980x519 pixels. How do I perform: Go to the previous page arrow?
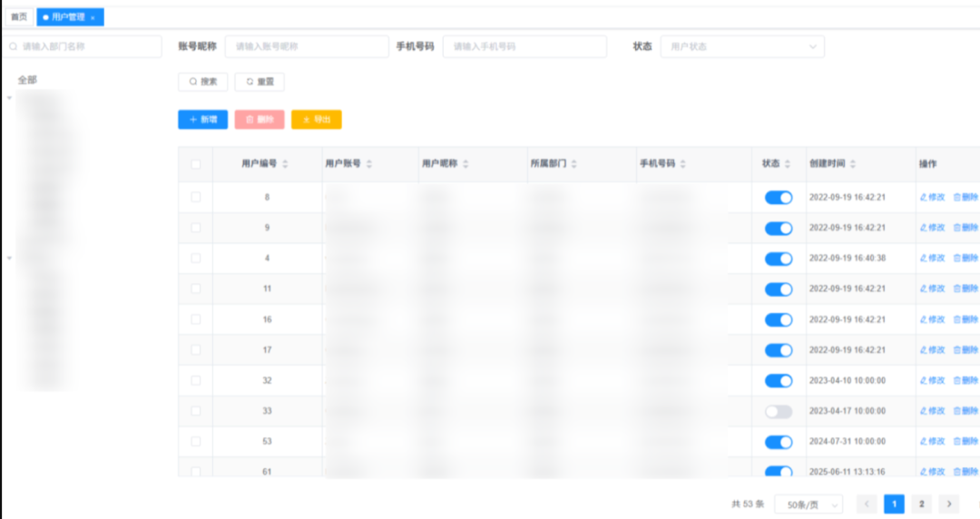click(x=867, y=504)
